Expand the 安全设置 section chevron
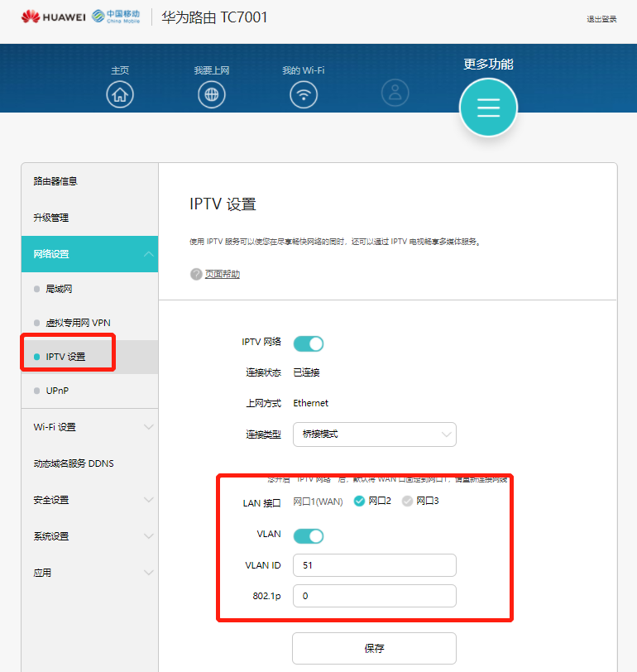637x672 pixels. (149, 500)
